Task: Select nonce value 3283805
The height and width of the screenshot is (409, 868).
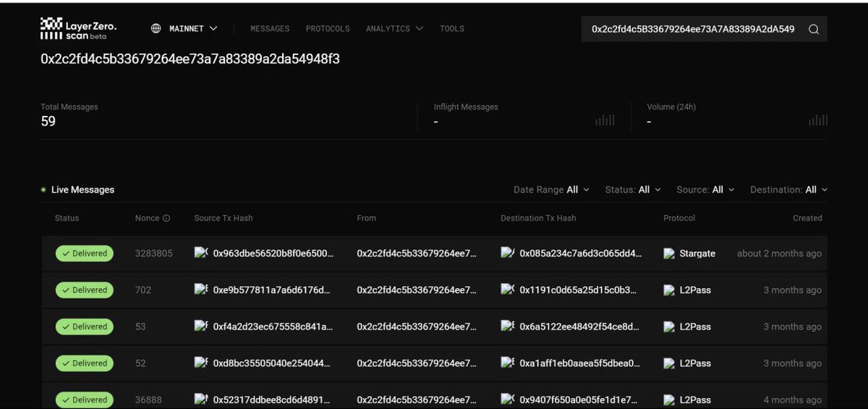Action: point(153,253)
